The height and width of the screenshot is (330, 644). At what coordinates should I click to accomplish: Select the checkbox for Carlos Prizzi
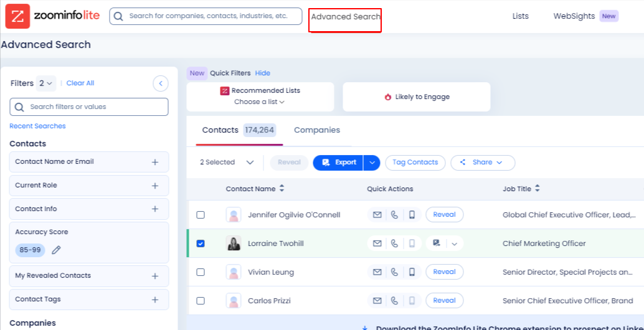(201, 301)
